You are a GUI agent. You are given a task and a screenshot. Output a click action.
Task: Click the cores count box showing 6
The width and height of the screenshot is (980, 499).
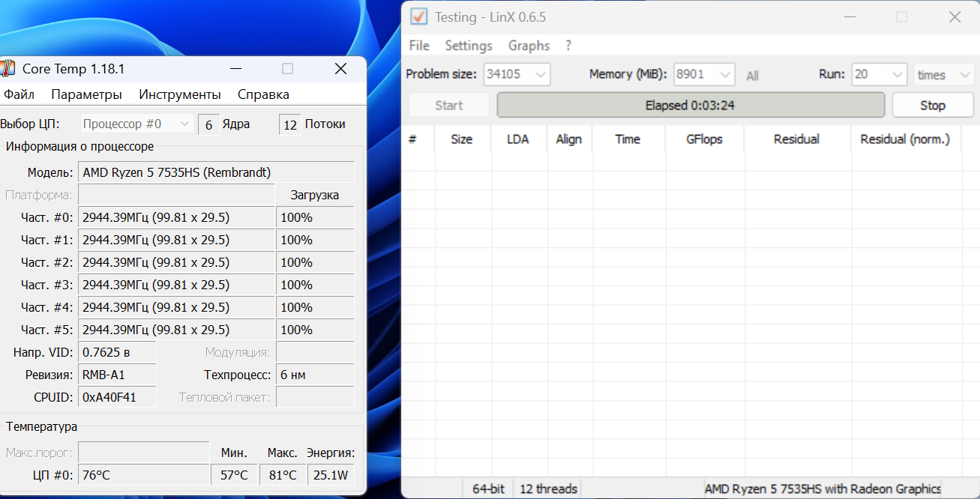[x=208, y=124]
